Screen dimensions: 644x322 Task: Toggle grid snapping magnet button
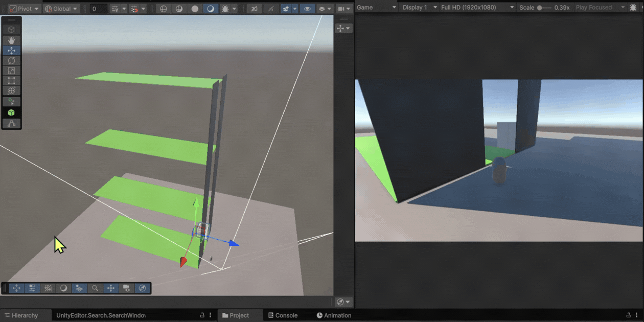click(134, 9)
